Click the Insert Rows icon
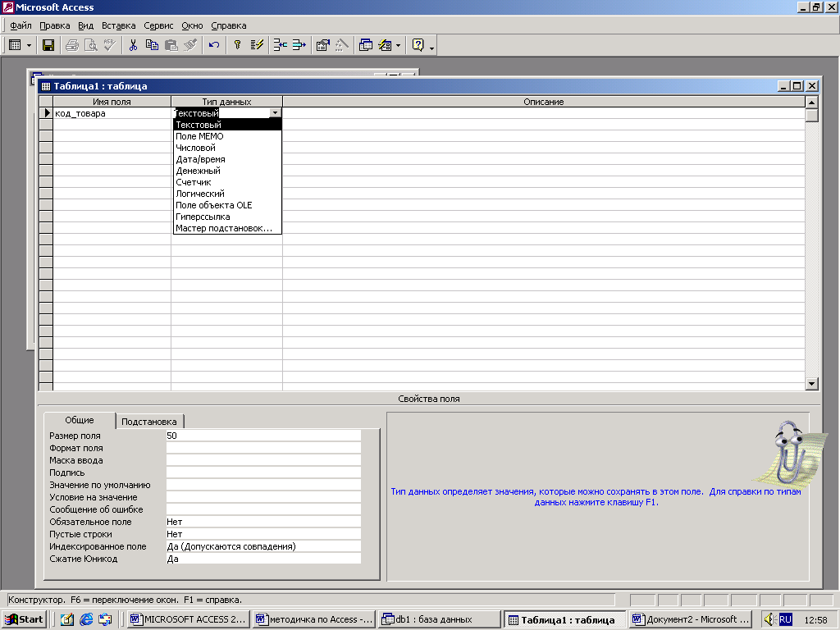This screenshot has height=630, width=840. (x=281, y=46)
